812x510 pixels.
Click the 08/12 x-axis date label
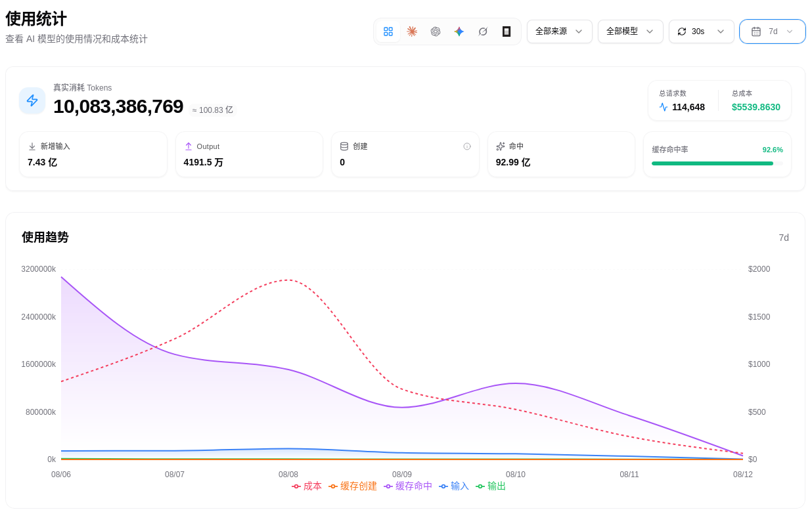click(743, 474)
